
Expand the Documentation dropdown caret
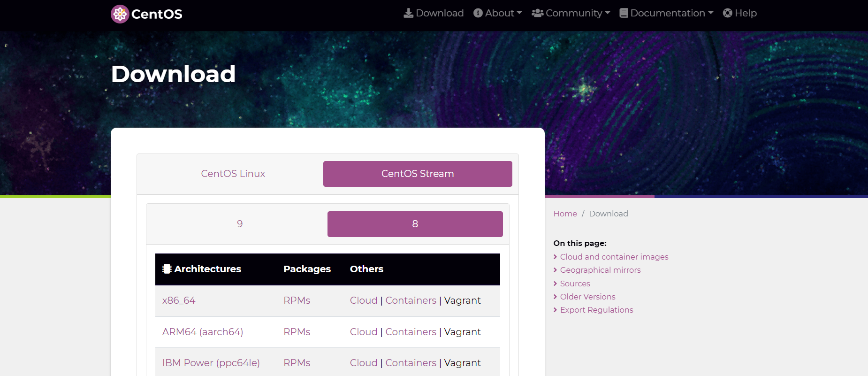711,13
